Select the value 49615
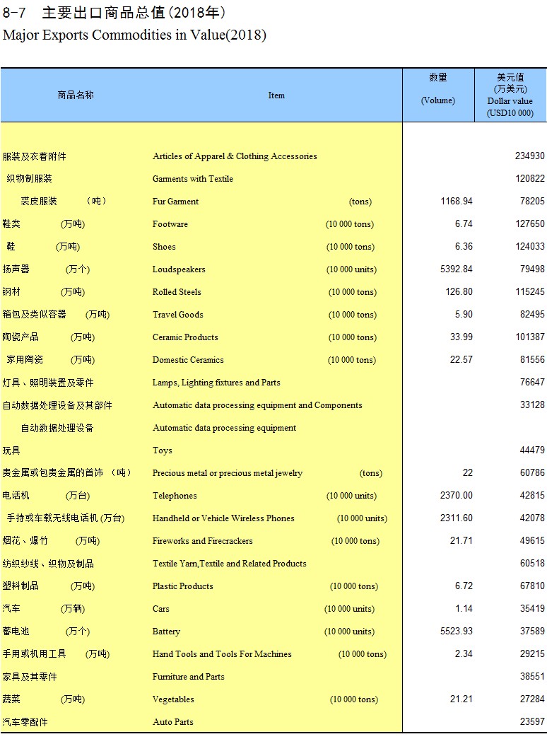 (x=532, y=541)
